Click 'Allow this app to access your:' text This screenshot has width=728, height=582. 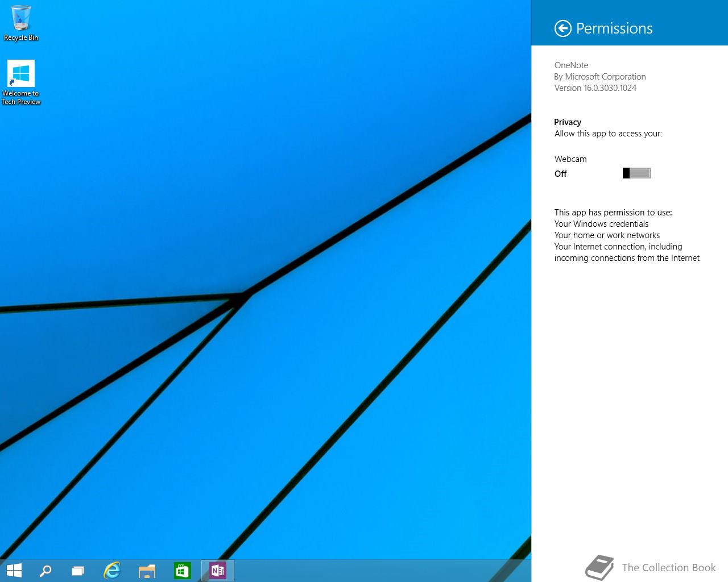click(x=609, y=134)
